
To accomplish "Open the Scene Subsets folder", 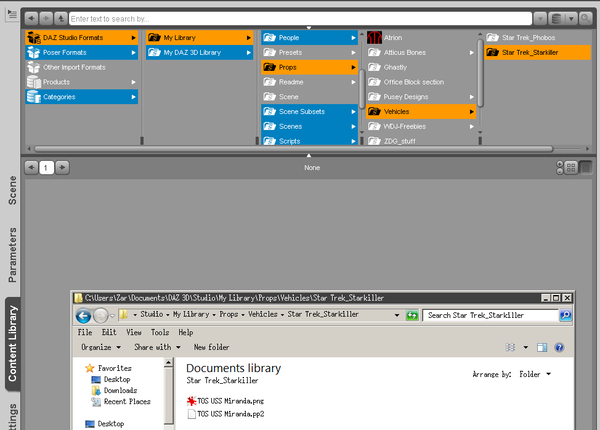I will click(310, 112).
